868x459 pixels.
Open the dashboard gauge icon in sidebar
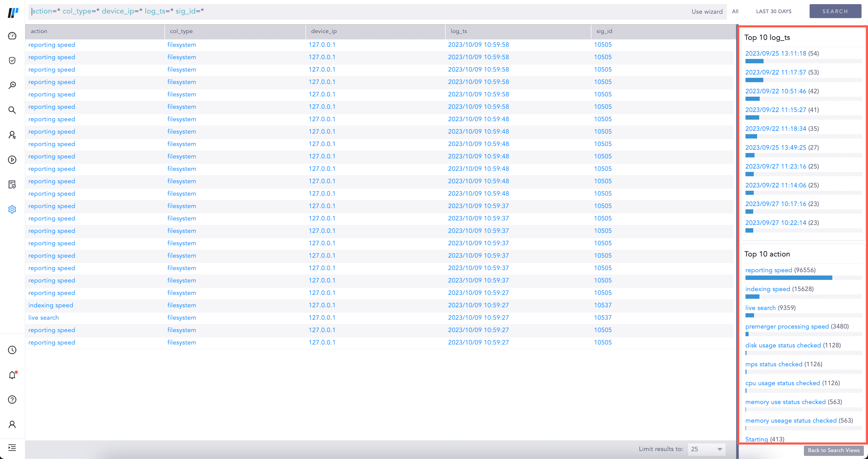pos(12,36)
